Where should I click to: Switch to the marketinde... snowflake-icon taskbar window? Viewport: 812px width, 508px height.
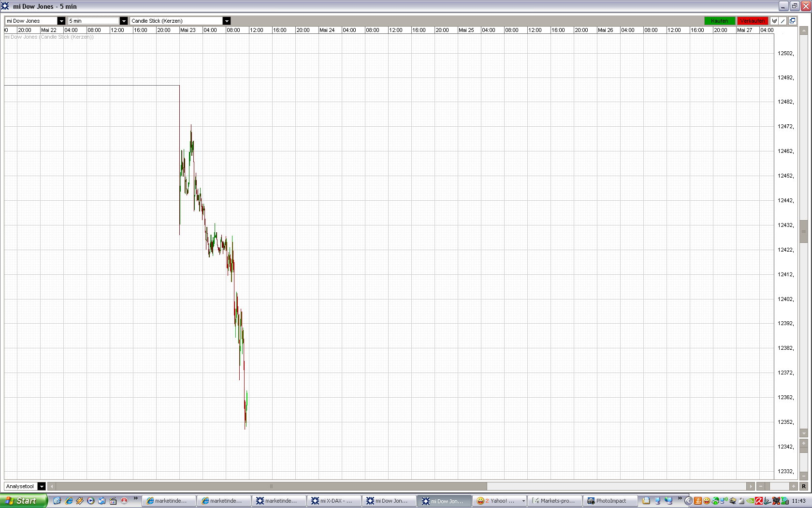pyautogui.click(x=279, y=501)
